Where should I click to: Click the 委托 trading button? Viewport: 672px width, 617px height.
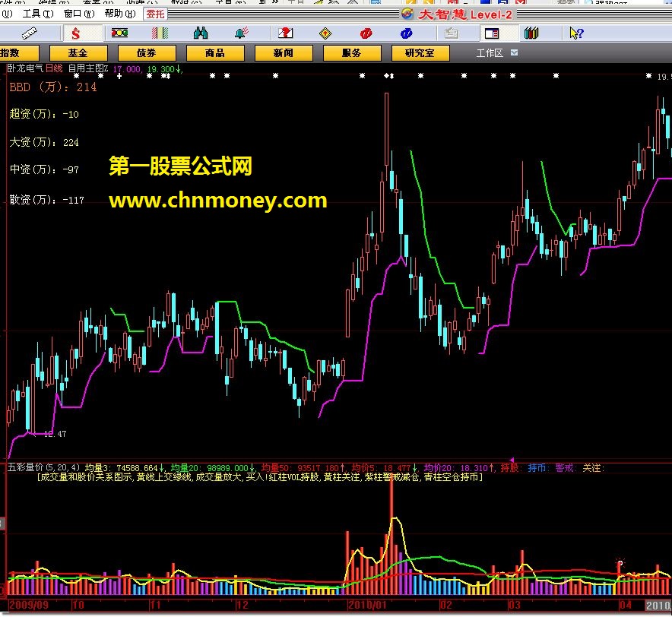155,14
